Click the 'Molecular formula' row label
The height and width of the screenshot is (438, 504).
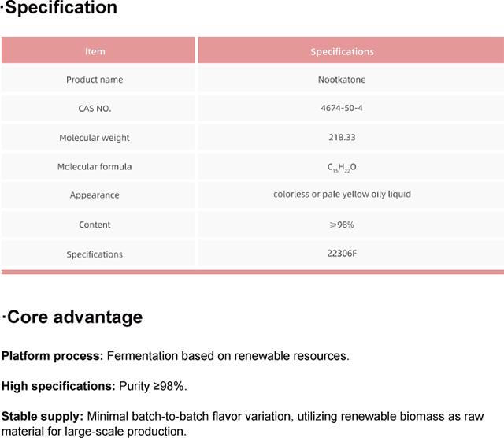(94, 167)
